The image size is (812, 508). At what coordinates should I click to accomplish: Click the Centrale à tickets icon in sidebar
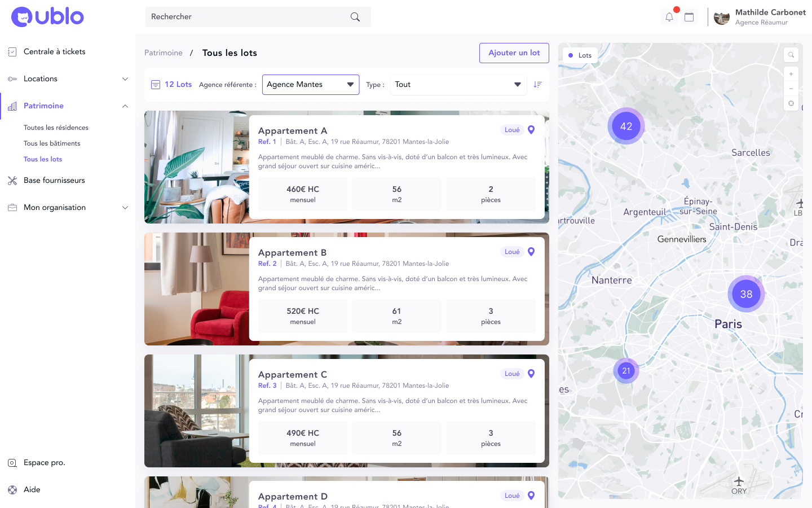tap(12, 51)
